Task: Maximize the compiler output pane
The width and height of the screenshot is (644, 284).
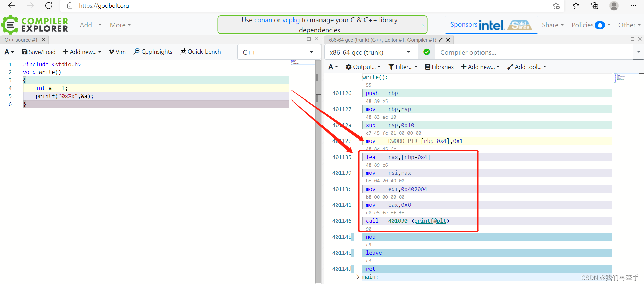Action: coord(632,39)
